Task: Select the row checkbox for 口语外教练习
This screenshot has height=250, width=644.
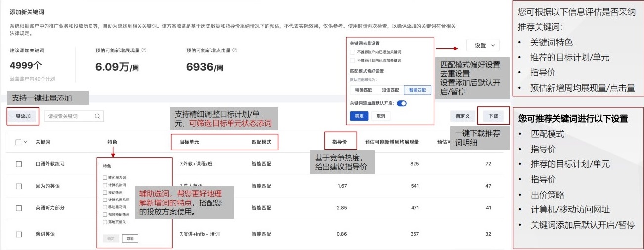Action: point(19,164)
